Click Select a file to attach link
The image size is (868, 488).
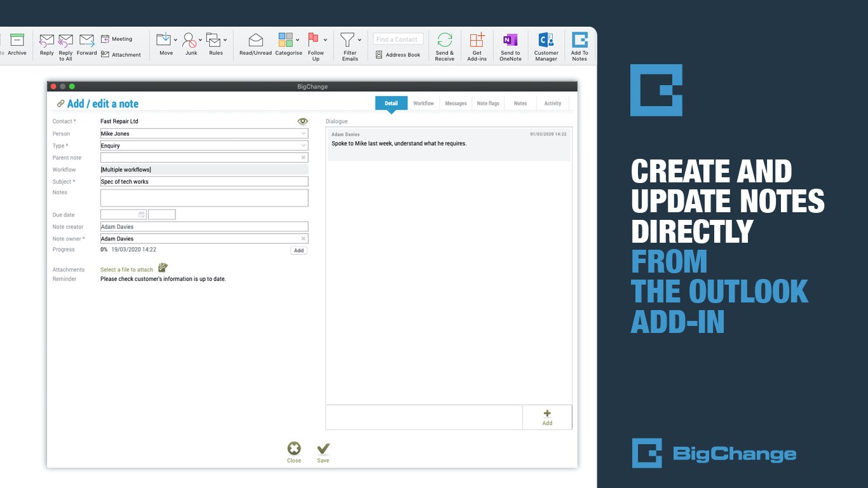click(x=126, y=269)
